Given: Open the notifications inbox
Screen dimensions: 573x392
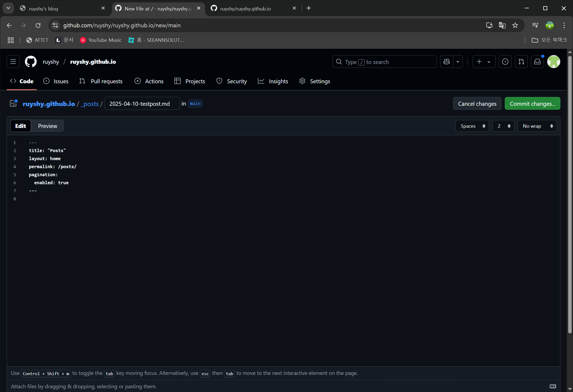Looking at the screenshot, I should 537,62.
